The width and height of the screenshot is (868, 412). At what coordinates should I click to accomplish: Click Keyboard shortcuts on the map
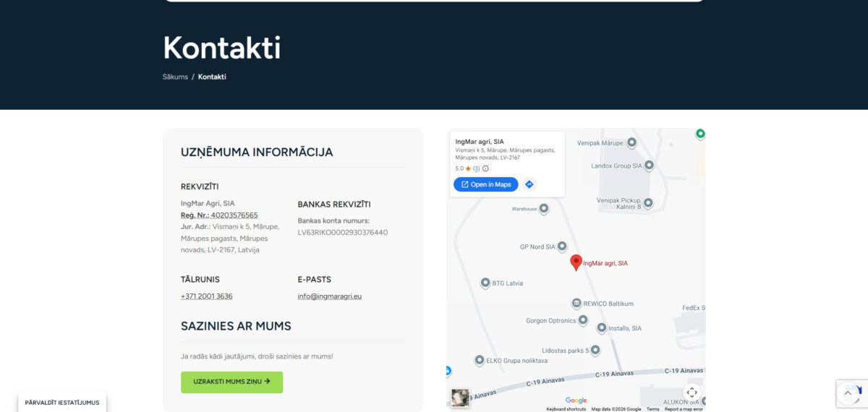coord(566,409)
